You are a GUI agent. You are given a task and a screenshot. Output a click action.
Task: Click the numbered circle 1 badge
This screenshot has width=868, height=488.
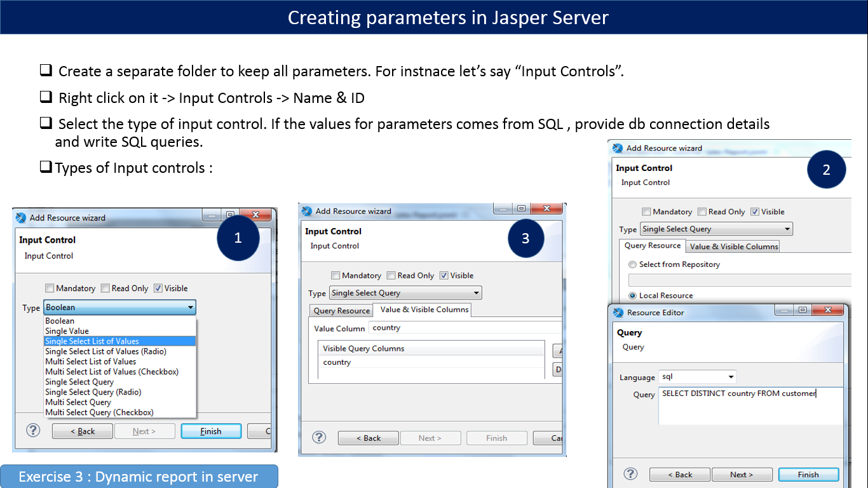click(x=238, y=238)
